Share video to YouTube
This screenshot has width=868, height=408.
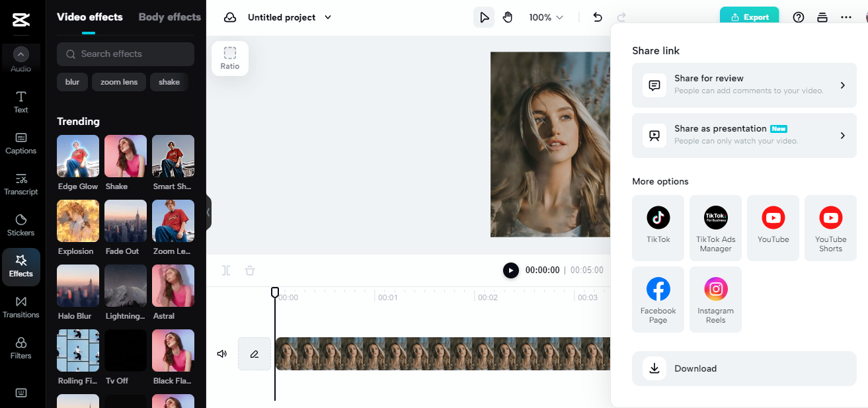[773, 227]
